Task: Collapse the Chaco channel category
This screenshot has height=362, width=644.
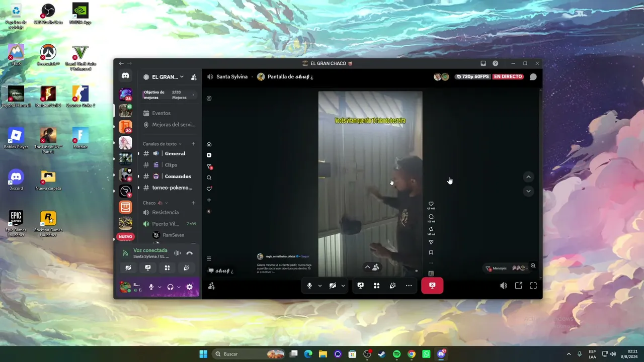Action: (x=155, y=203)
